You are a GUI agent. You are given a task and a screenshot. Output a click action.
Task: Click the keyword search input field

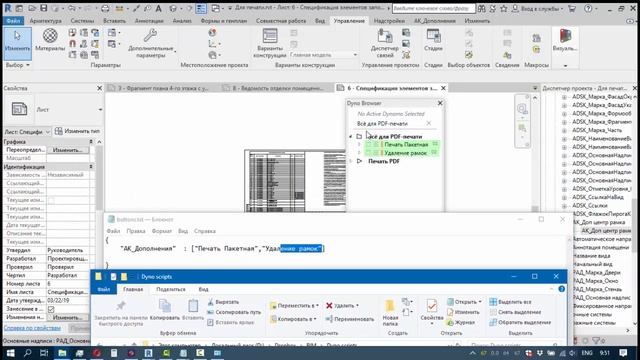[433, 8]
